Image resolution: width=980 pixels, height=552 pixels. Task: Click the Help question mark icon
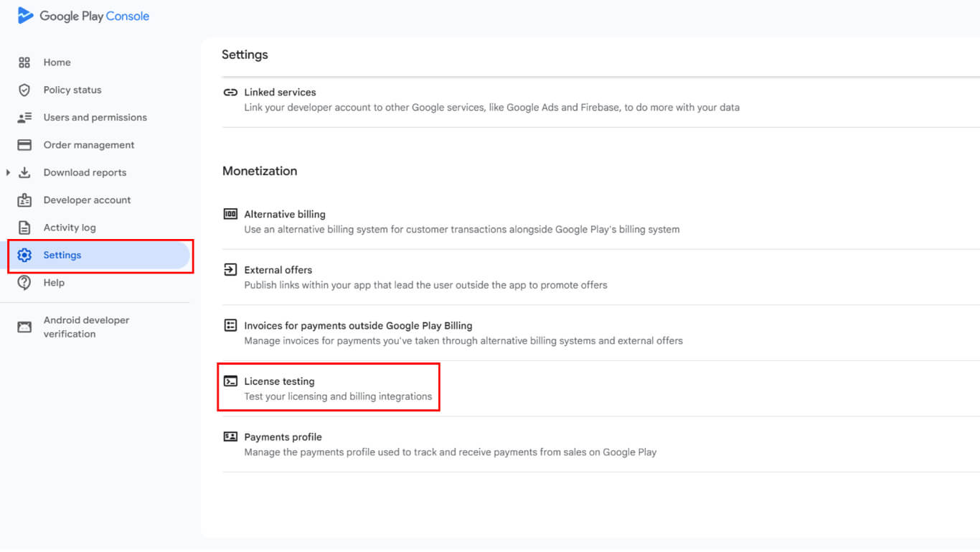[24, 283]
